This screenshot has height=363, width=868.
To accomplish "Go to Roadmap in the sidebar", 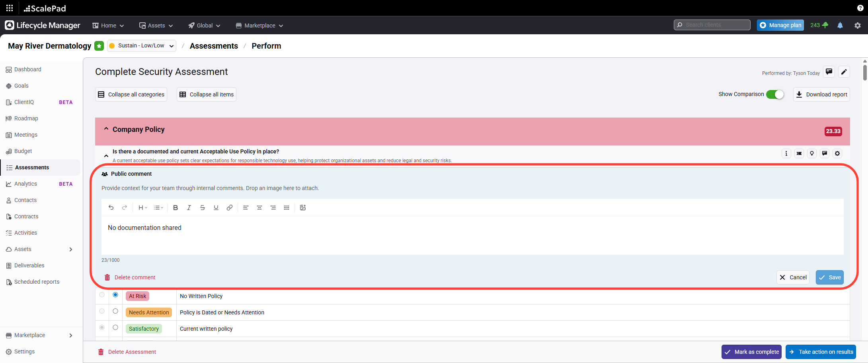I will coord(26,118).
